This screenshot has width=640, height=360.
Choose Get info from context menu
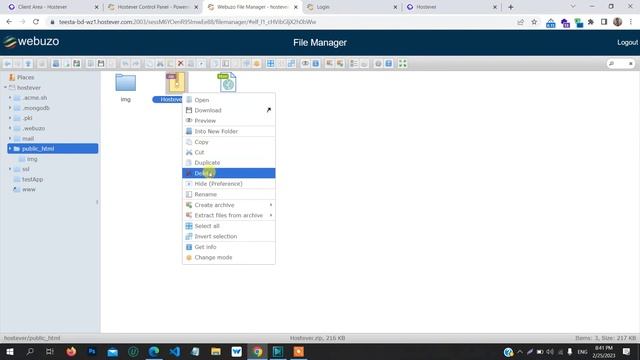pyautogui.click(x=229, y=247)
